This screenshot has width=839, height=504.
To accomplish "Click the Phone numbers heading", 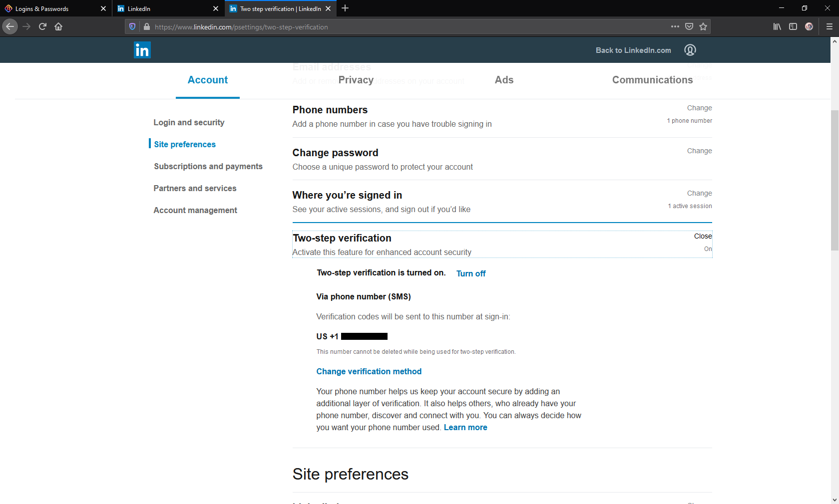I will 330,110.
